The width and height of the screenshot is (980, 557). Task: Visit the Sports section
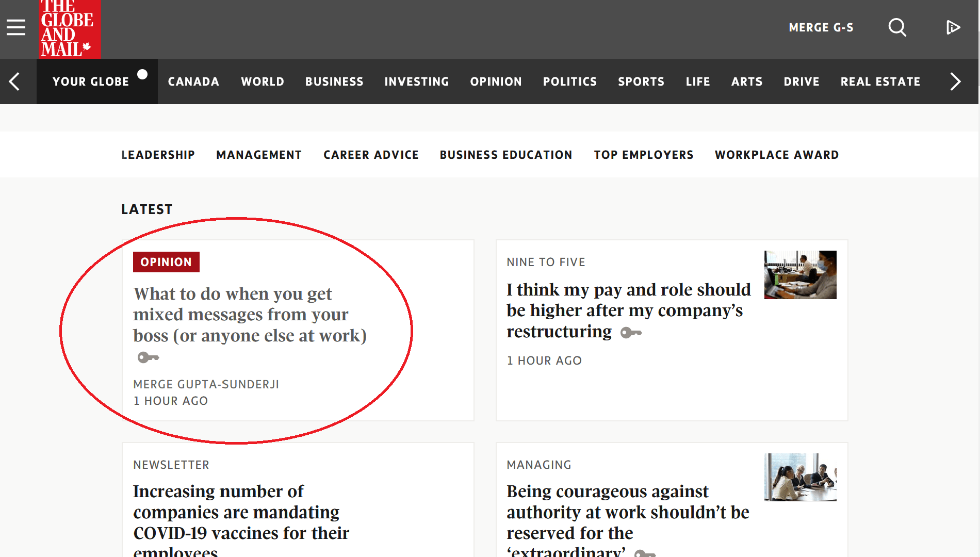pyautogui.click(x=641, y=81)
